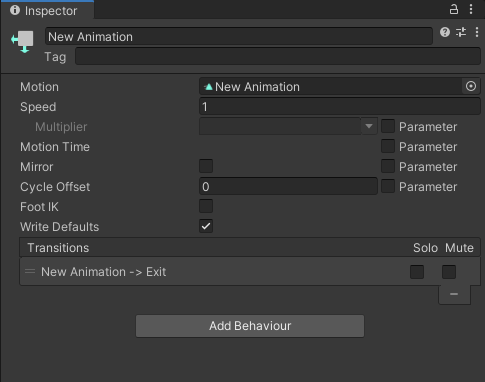Toggle Solo for New Animation -> Exit transition
485x382 pixels.
[417, 272]
